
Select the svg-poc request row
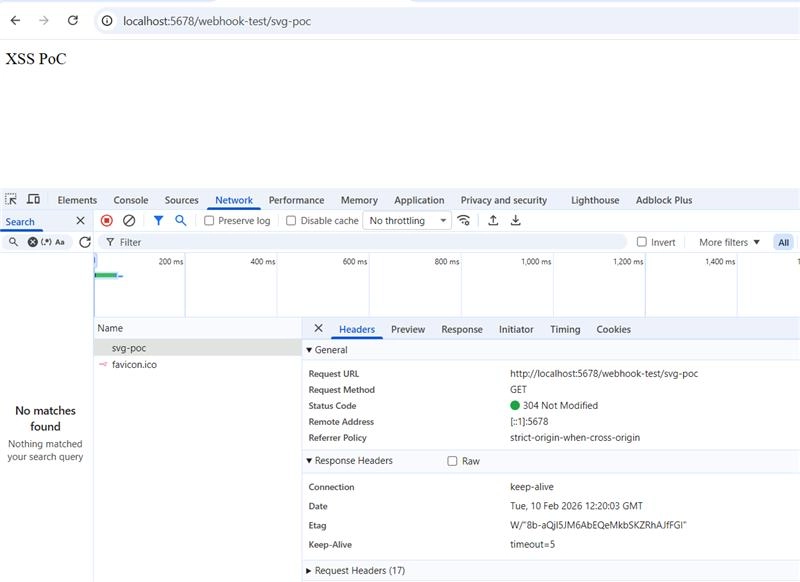[x=198, y=347]
